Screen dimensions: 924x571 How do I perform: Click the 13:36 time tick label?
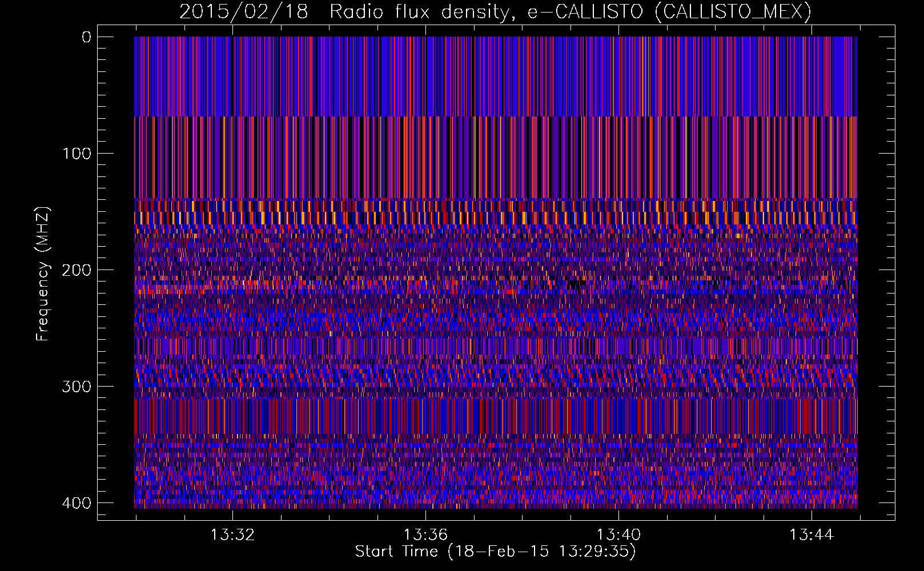[x=425, y=535]
